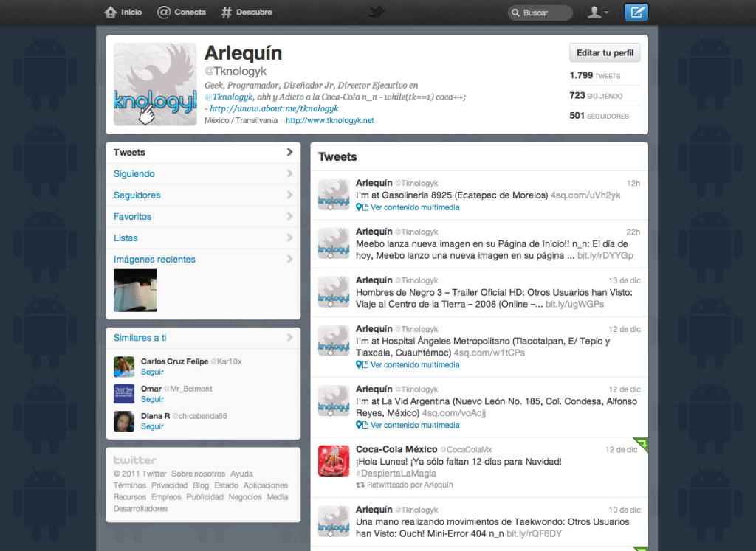Click the chevron next to Listas
This screenshot has height=551, width=756.
(289, 238)
